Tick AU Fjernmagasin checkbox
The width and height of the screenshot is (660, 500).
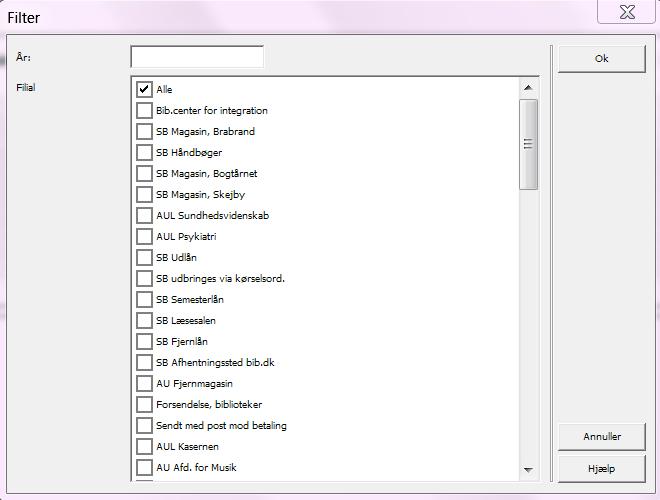144,384
